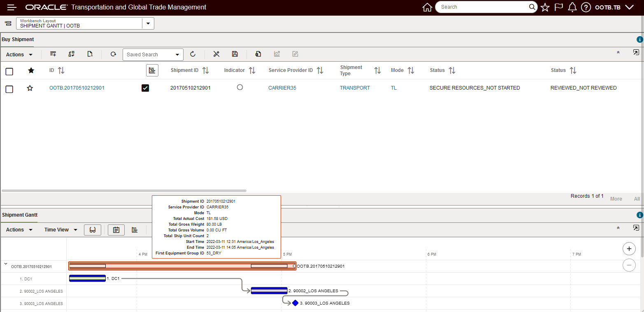Screen dimensions: 644x312
Task: Open the Workbench Layout dropdown
Action: click(148, 23)
